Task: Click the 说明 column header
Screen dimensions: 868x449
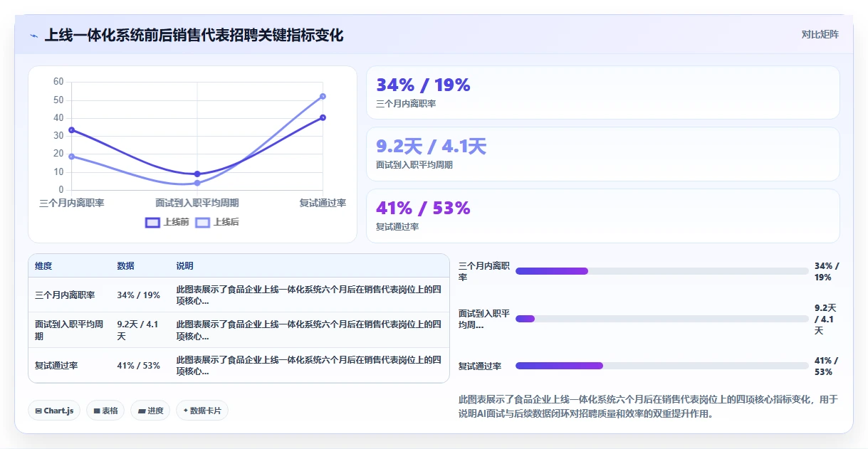Action: 184,266
